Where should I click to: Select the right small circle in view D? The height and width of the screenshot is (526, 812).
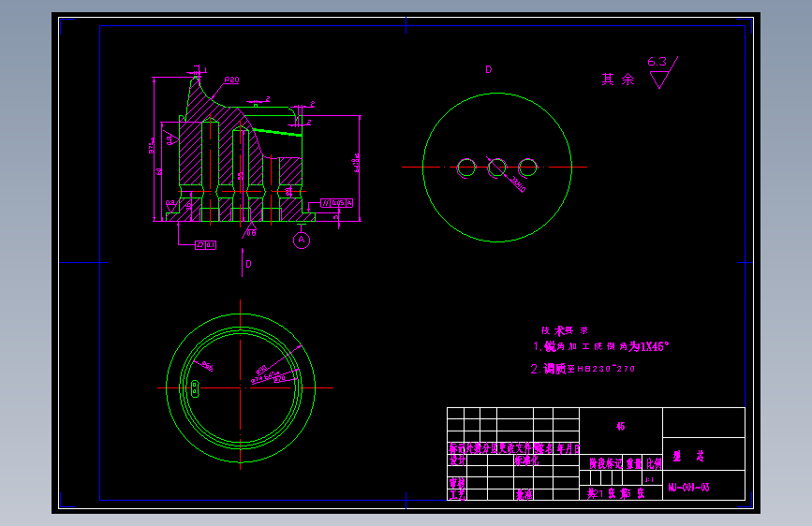527,168
